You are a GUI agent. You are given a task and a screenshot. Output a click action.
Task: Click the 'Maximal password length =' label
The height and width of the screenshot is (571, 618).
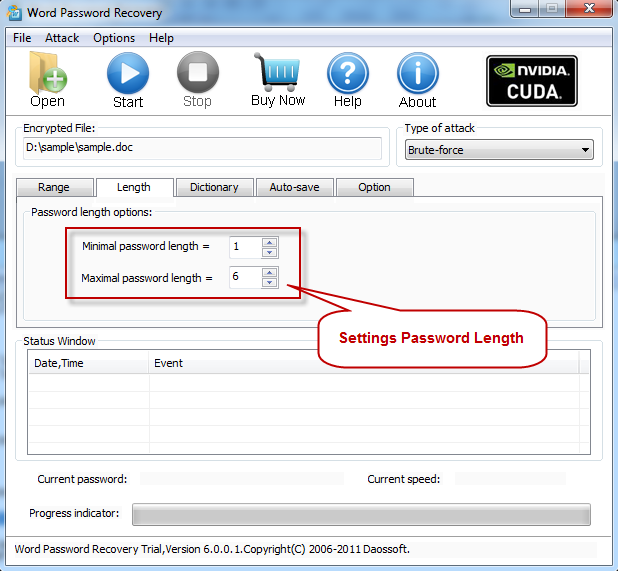click(147, 278)
